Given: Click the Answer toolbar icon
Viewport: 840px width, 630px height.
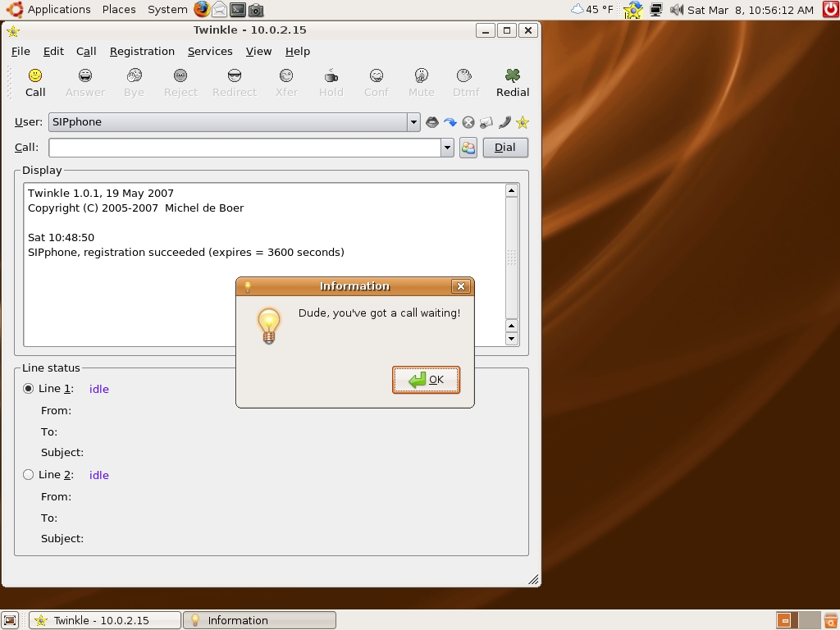Looking at the screenshot, I should coord(85,75).
